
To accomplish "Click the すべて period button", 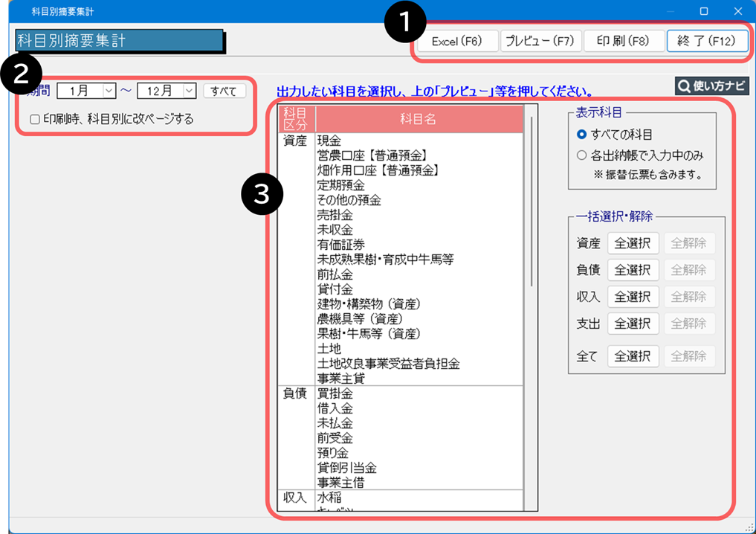I will 224,91.
